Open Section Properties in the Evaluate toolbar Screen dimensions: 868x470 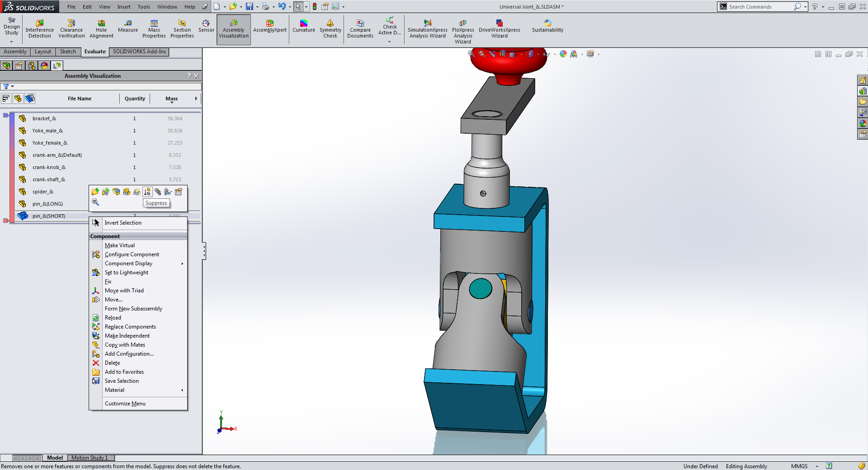[182, 29]
